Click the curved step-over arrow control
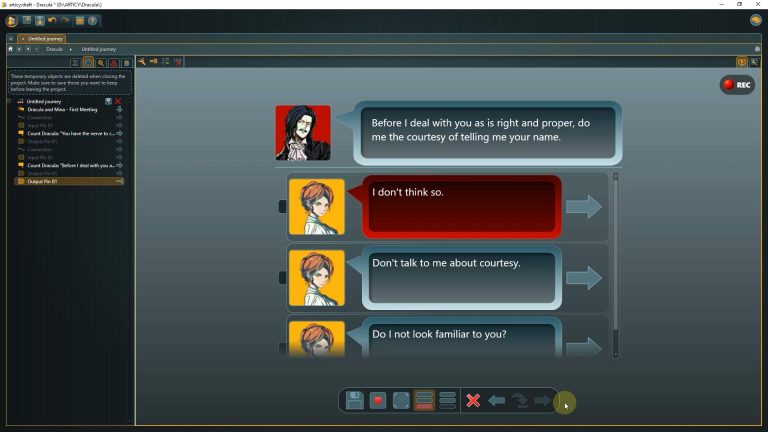This screenshot has width=768, height=432. (519, 401)
